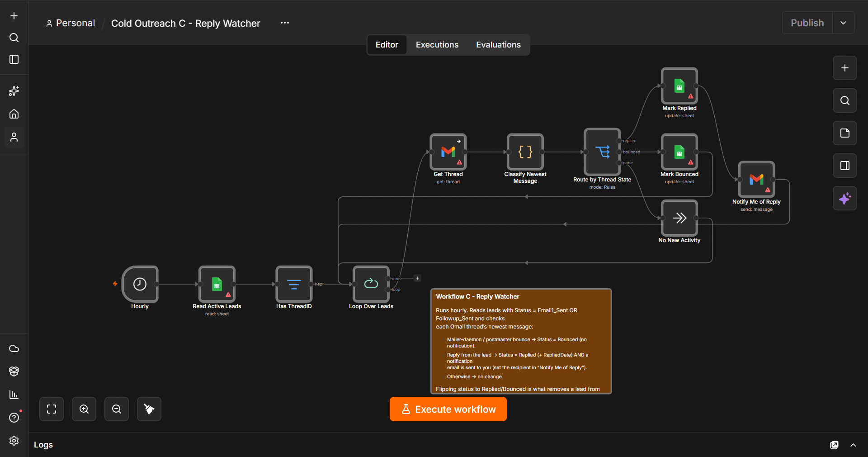Switch to the Editor tab
The width and height of the screenshot is (868, 457).
tap(387, 45)
